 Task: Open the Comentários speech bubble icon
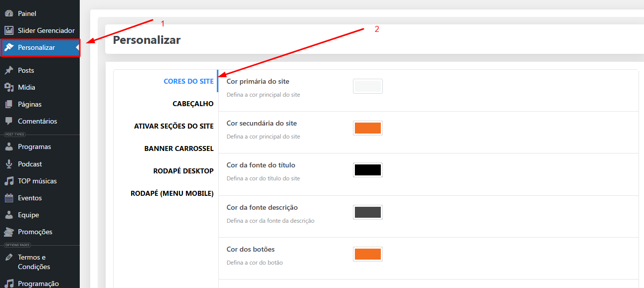point(10,121)
